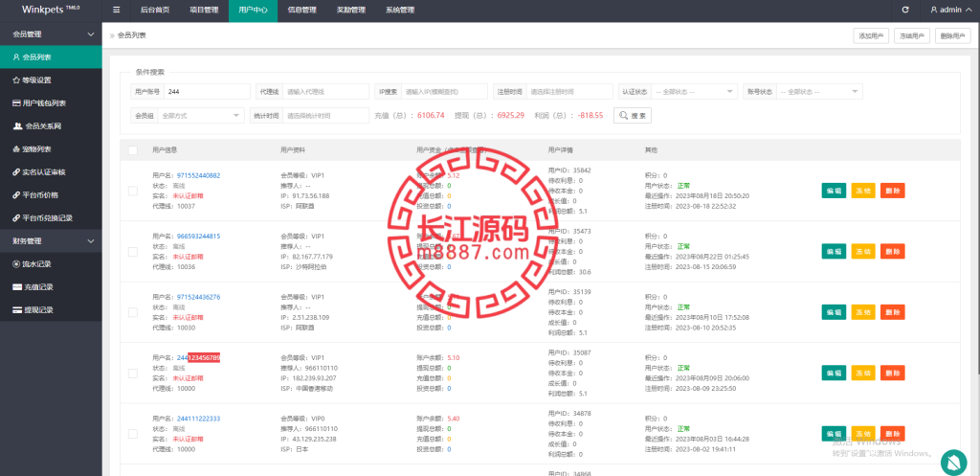Open username link 971524436276
This screenshot has width=980, height=476.
tap(198, 297)
